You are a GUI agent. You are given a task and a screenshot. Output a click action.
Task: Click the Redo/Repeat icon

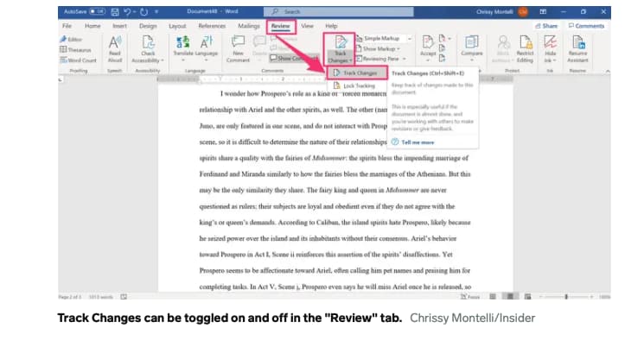tap(143, 12)
